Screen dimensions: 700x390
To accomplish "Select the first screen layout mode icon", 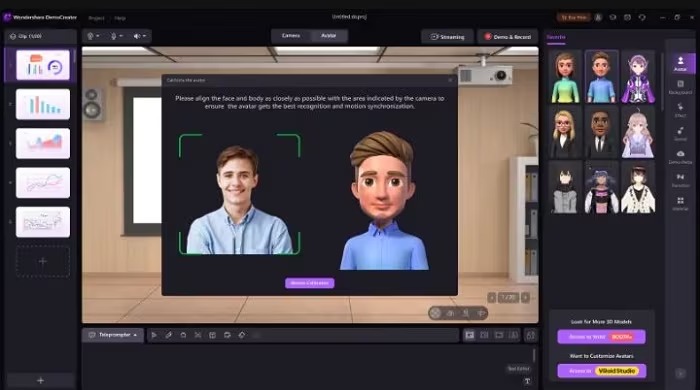I will pos(470,335).
